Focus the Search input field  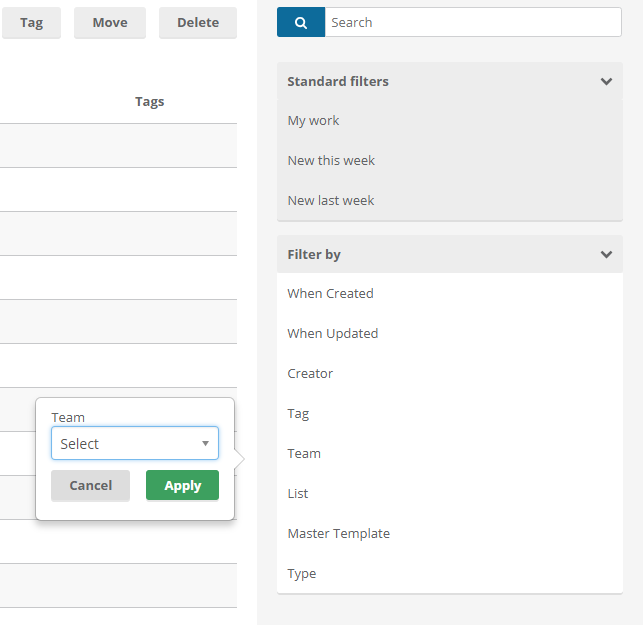[473, 22]
